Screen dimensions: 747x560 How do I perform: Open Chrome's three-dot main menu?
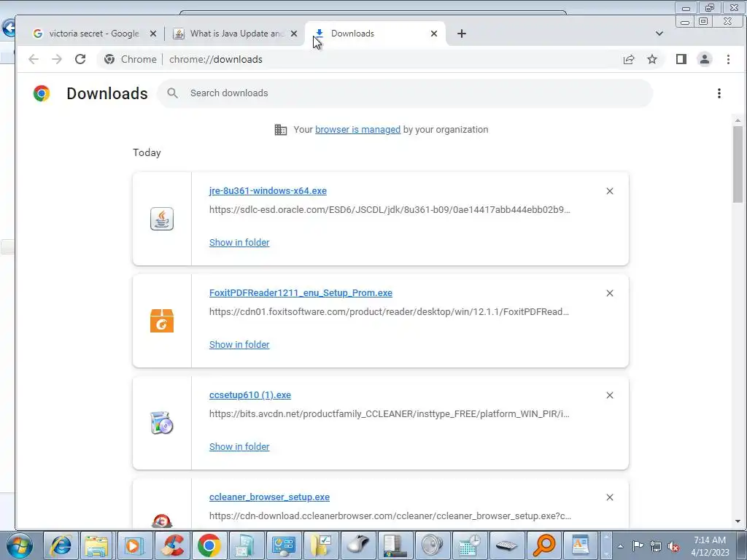coord(728,59)
